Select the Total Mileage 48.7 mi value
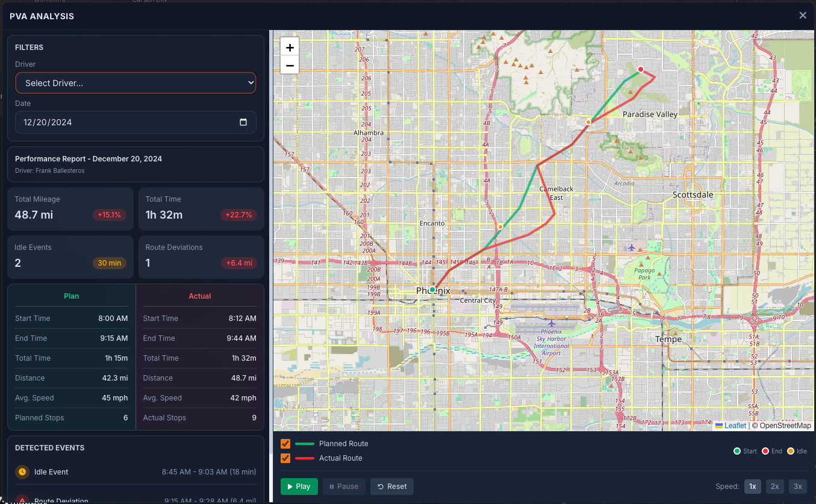This screenshot has width=816, height=504. click(34, 214)
